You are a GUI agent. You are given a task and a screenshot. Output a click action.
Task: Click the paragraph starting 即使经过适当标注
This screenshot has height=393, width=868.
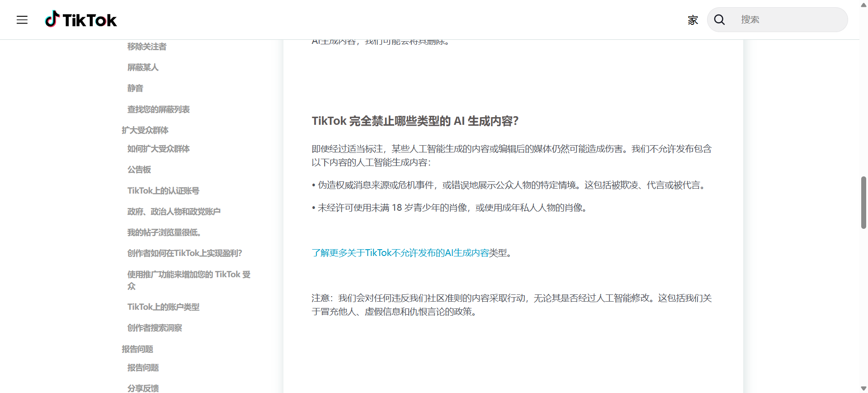pyautogui.click(x=512, y=156)
